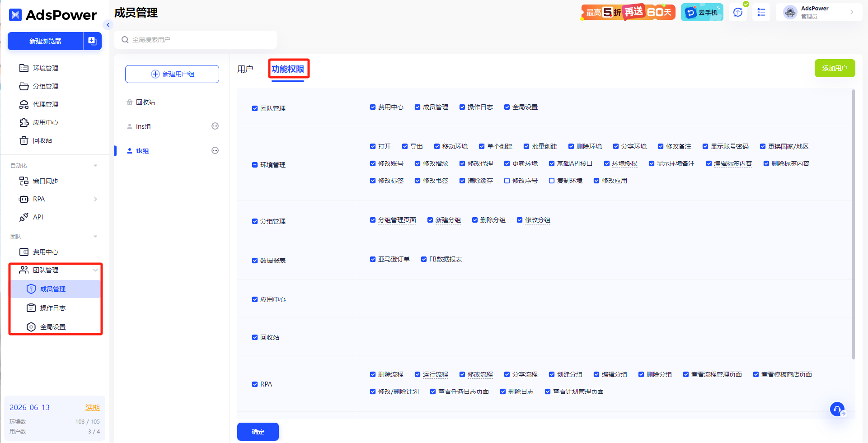868x443 pixels.
Task: Uncheck the 环境授权 permission
Action: pos(607,163)
